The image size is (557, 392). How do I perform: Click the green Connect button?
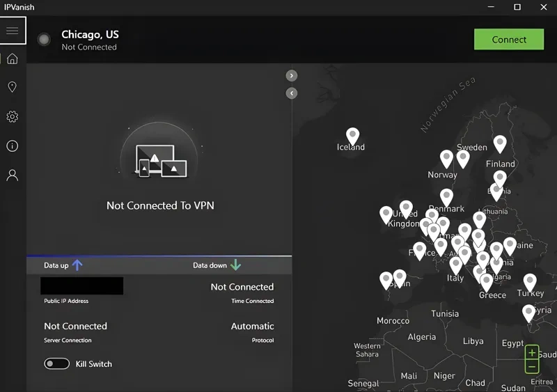point(509,40)
